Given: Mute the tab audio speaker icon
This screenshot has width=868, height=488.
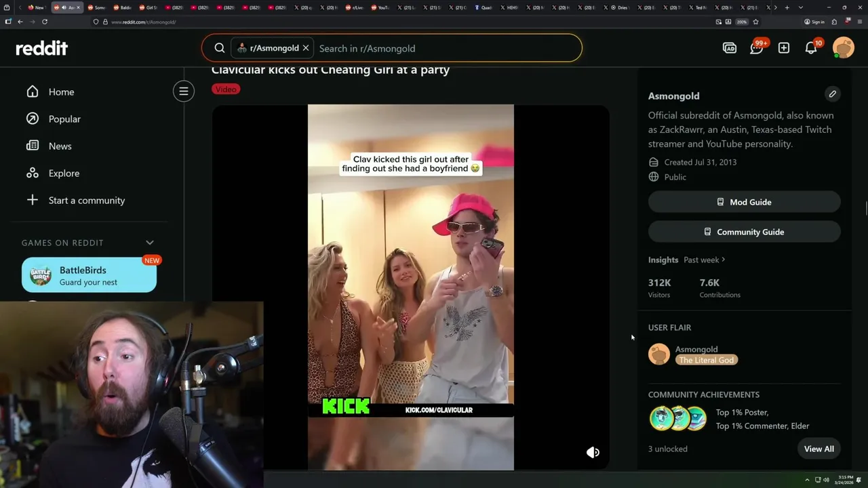Looking at the screenshot, I should tap(63, 7).
